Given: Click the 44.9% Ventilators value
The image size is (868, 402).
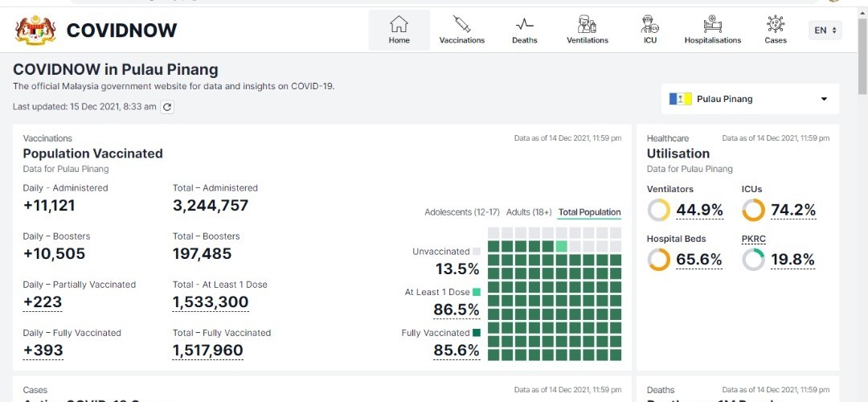Looking at the screenshot, I should [700, 211].
